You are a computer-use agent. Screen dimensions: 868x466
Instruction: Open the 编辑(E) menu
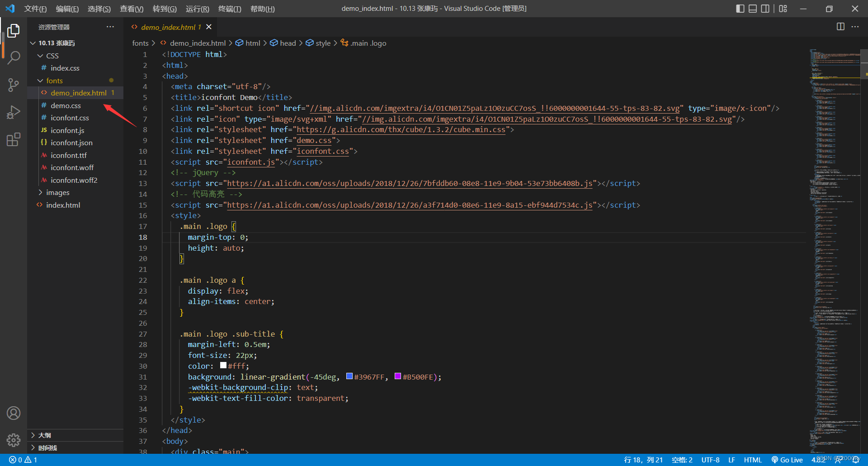tap(67, 9)
